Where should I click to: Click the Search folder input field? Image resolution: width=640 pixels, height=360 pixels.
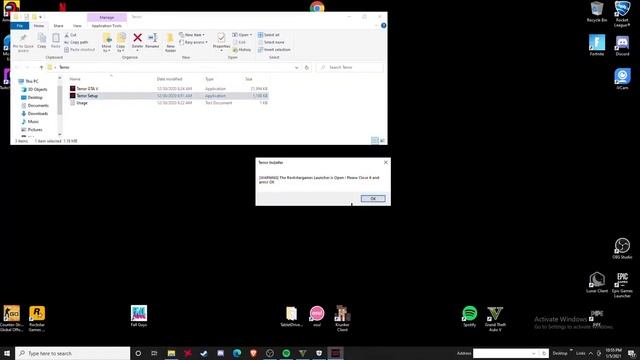click(x=350, y=67)
